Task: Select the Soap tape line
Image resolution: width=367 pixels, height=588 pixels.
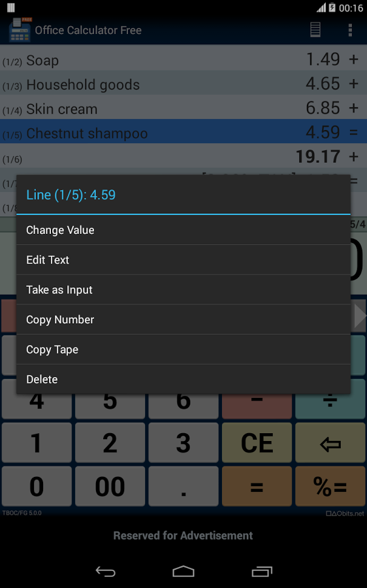Action: pyautogui.click(x=183, y=59)
